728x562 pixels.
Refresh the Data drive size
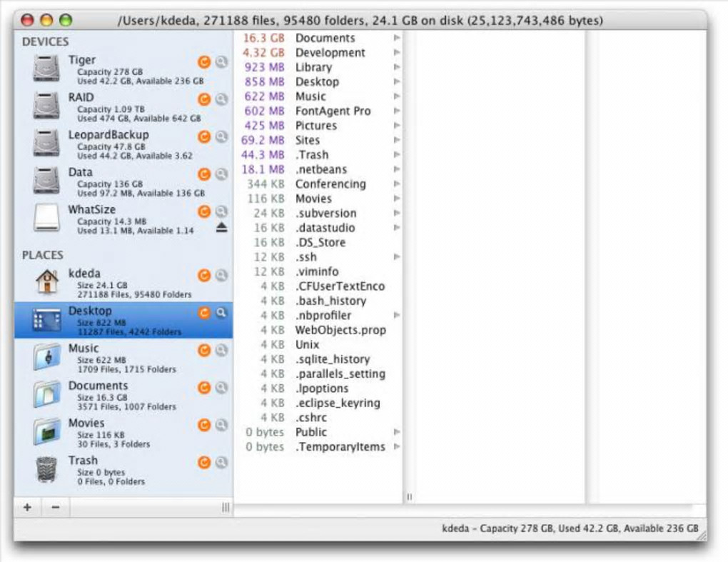tap(204, 174)
